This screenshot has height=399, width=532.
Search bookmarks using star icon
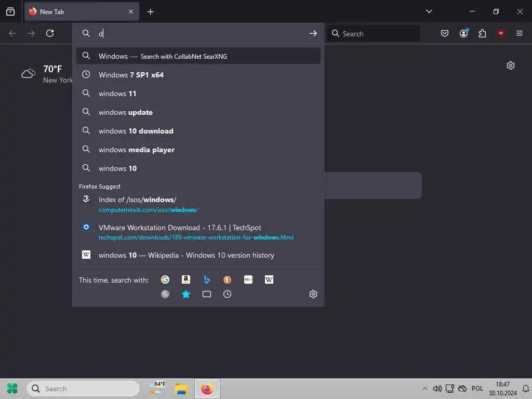[186, 294]
